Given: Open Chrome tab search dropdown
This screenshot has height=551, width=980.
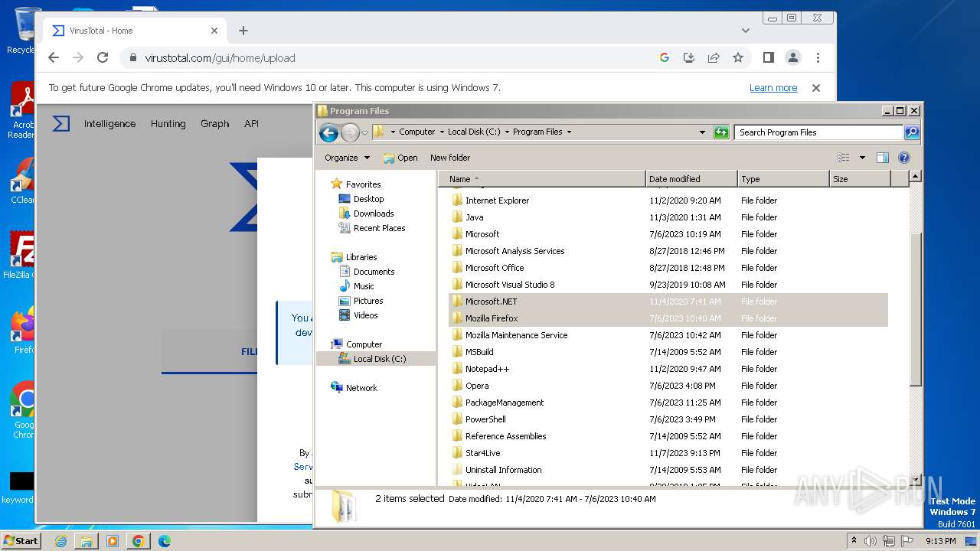Looking at the screenshot, I should pos(746,31).
